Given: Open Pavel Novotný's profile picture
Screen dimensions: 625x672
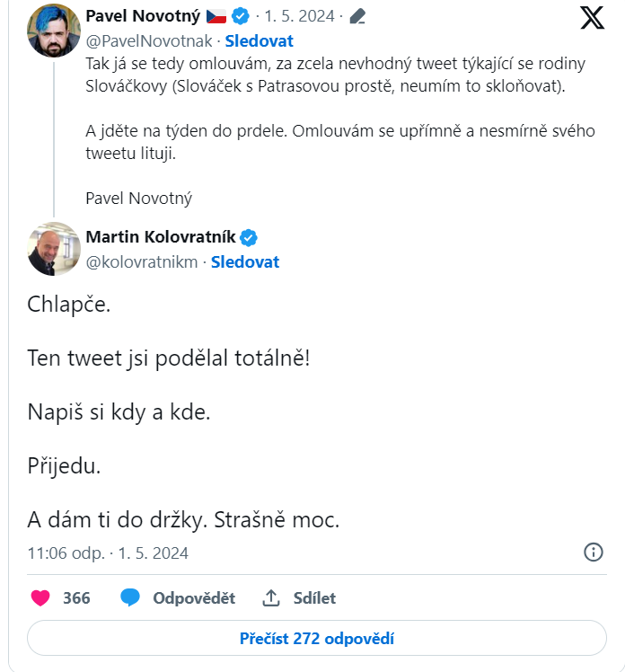Looking at the screenshot, I should tap(54, 31).
